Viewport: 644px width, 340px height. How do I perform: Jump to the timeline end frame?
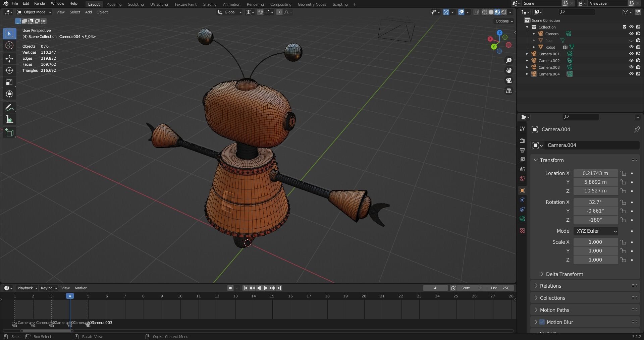[279, 288]
